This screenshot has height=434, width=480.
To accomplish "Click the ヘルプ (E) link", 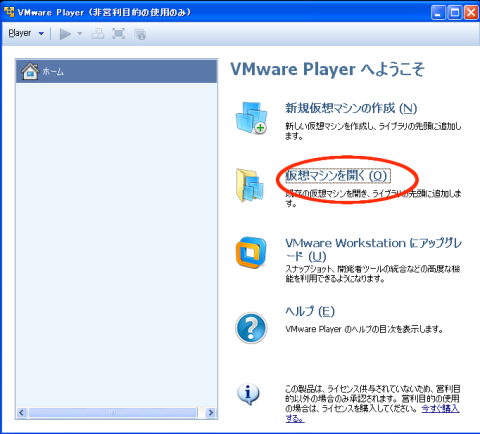I will [x=310, y=311].
